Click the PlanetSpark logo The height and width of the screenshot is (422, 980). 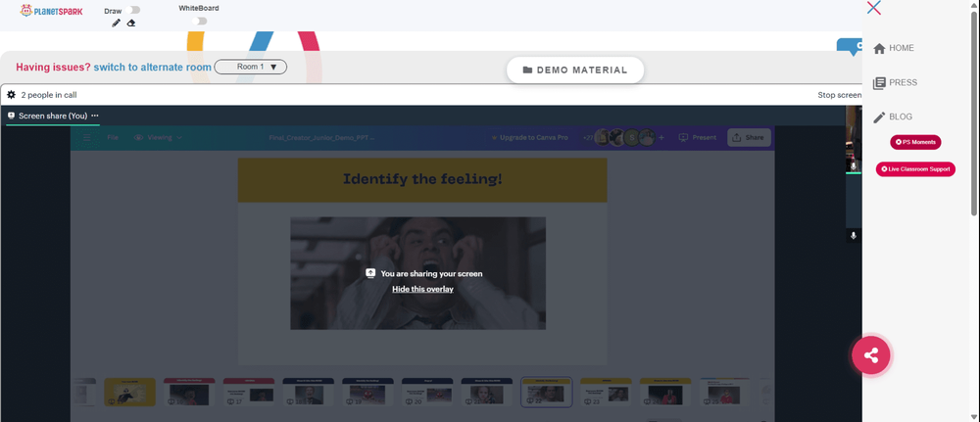tap(51, 11)
